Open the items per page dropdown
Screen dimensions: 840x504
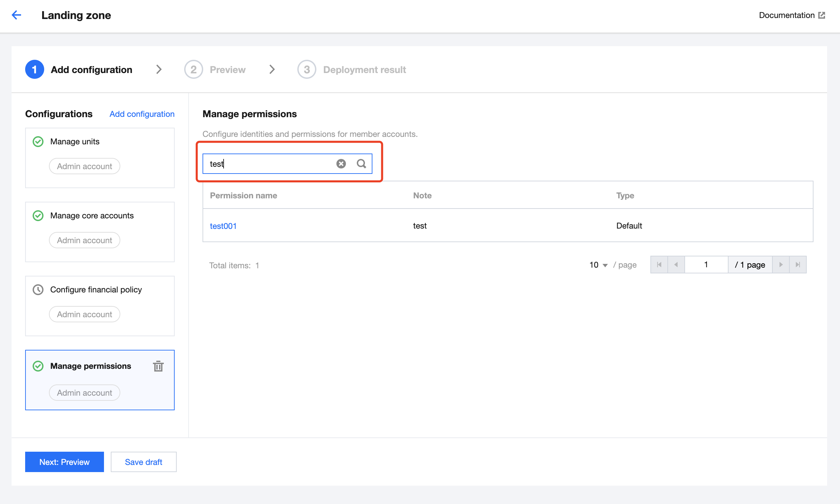(598, 265)
